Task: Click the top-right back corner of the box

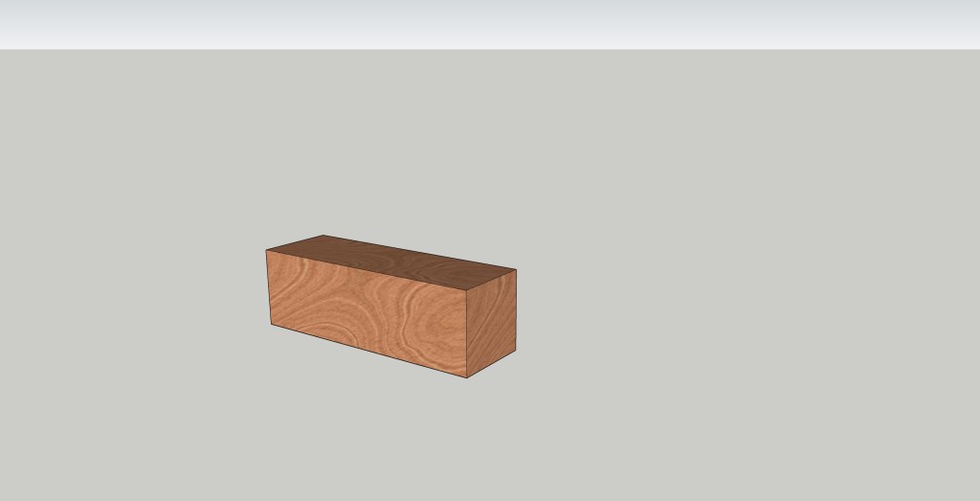Action: (516, 270)
